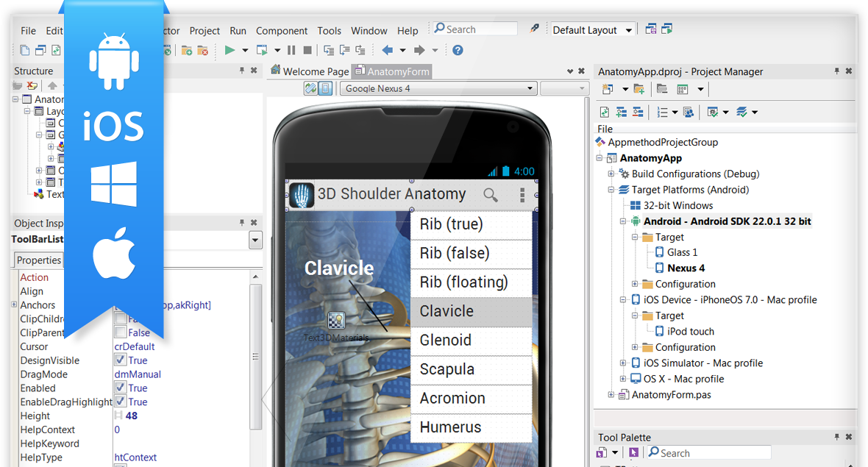Viewport: 868px width, 467px height.
Task: Open the Object Inspector component selector dropdown
Action: pos(255,240)
